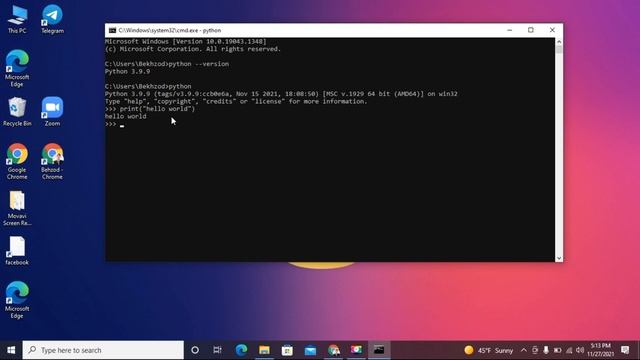Open the Windows Start menu
The height and width of the screenshot is (360, 640).
pyautogui.click(x=11, y=350)
